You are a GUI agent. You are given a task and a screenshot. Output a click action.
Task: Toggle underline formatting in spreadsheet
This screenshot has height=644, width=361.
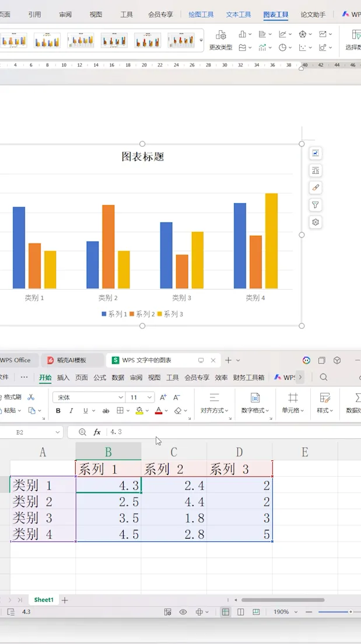coord(86,411)
